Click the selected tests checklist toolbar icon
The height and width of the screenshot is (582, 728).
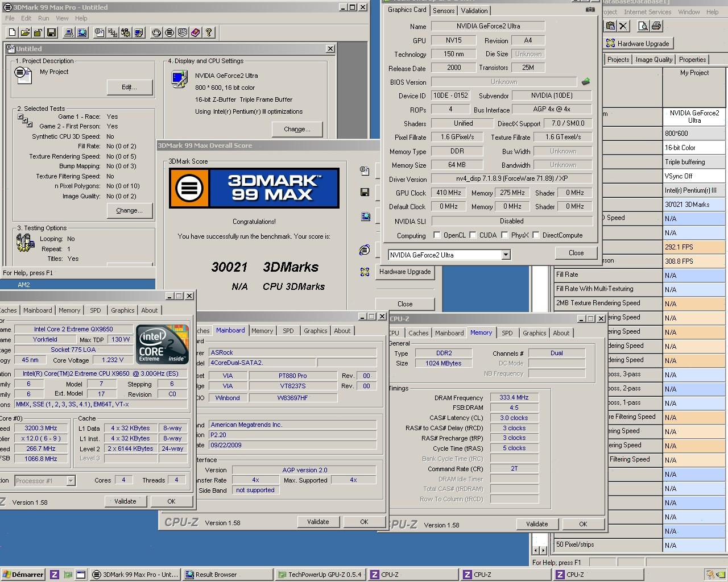tap(113, 32)
